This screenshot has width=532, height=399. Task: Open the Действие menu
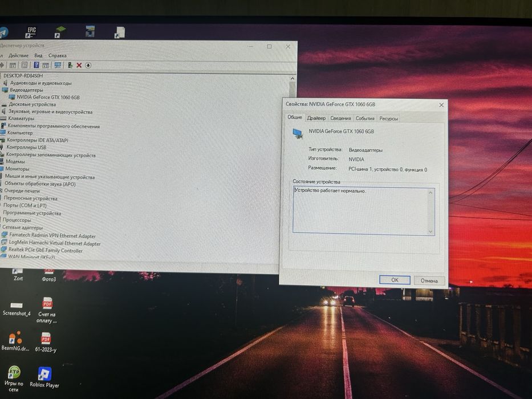click(18, 55)
